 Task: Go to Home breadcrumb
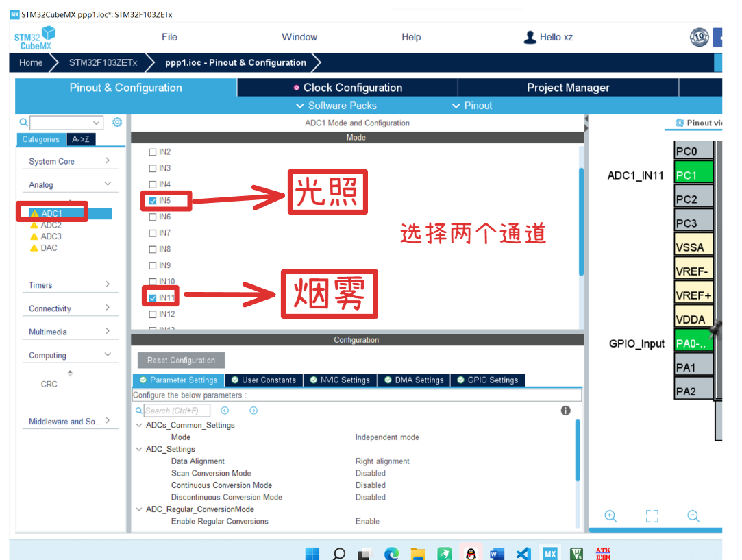[31, 62]
